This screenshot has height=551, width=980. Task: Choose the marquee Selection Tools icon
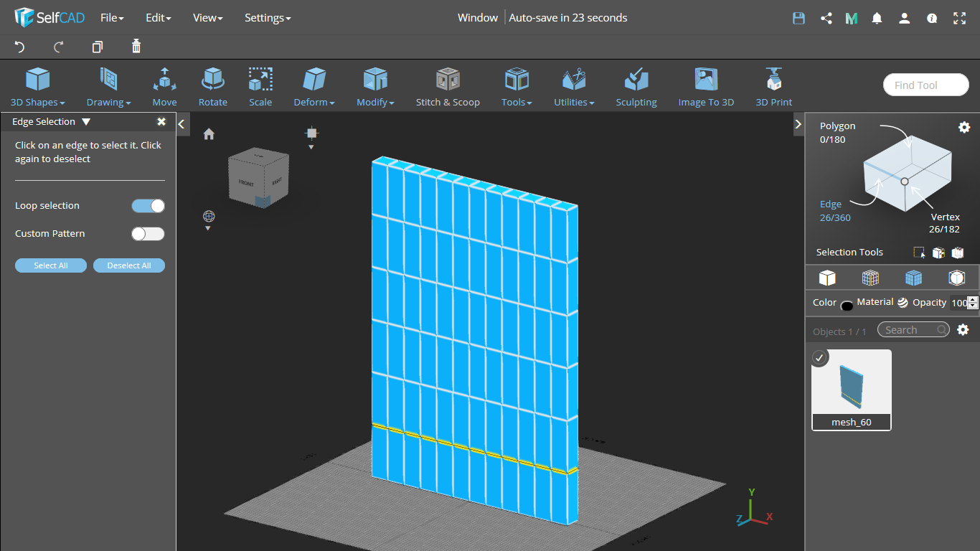tap(919, 253)
